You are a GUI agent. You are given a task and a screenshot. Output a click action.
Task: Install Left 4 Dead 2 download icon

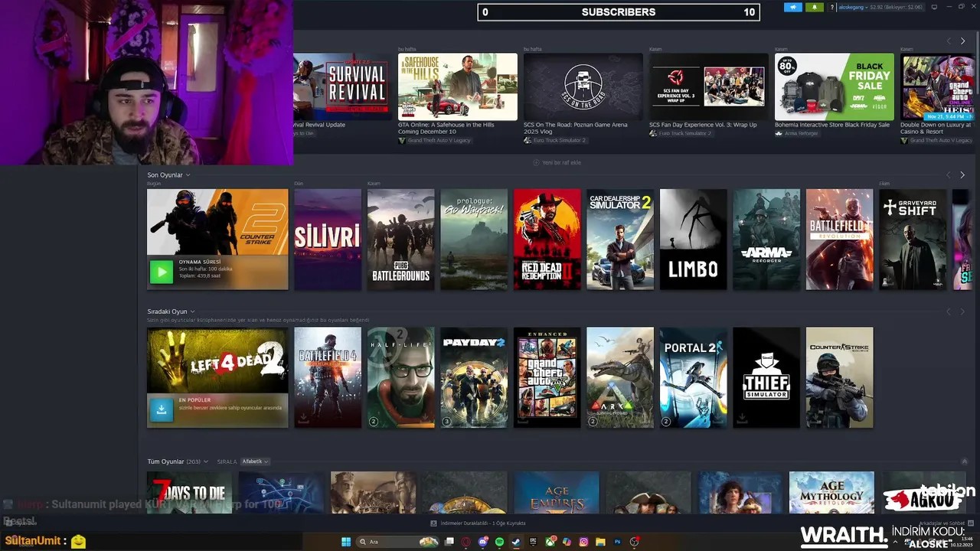point(161,409)
